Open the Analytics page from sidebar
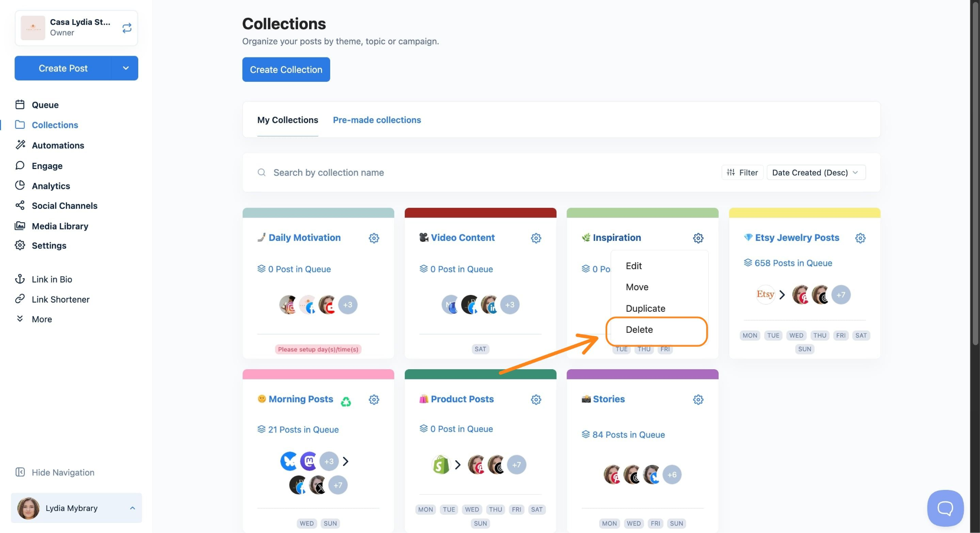 (51, 186)
